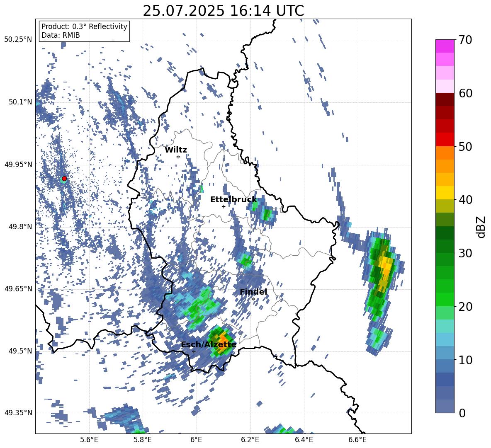Screen dimensions: 491x448
Task: Click the 6°E longitude label
Action: click(x=196, y=440)
